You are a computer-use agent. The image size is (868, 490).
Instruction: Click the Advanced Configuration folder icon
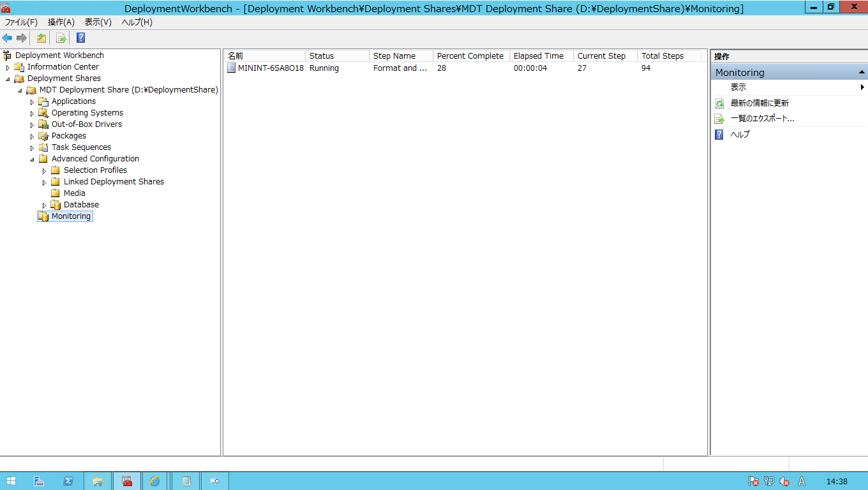(x=43, y=159)
